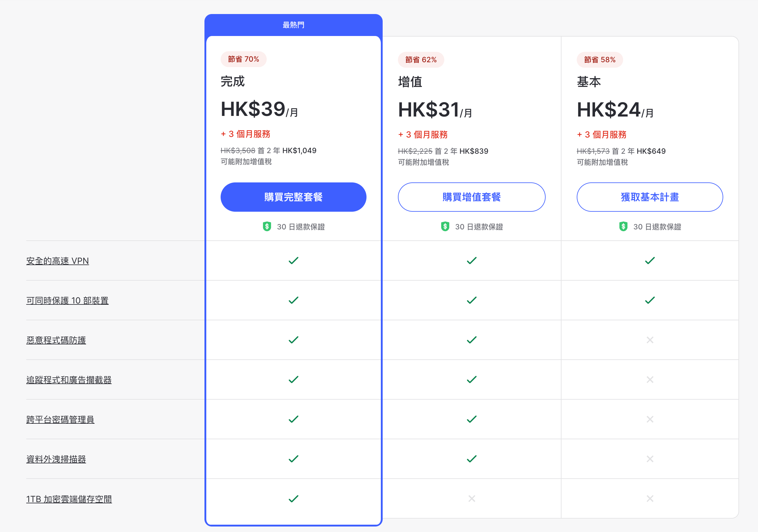
Task: Click the 節省 70% discount badge
Action: (243, 59)
